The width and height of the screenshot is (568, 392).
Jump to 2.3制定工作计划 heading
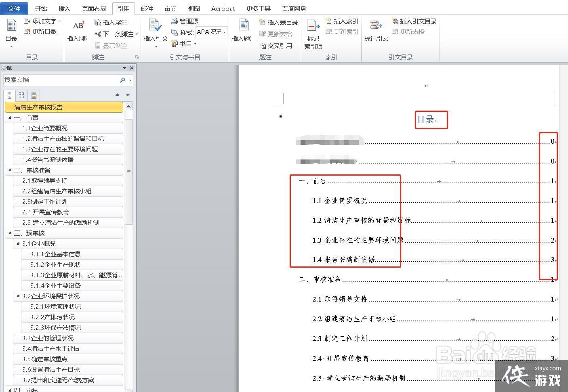click(68, 201)
